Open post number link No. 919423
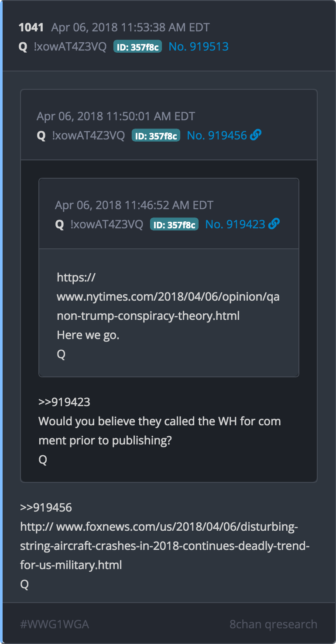The height and width of the screenshot is (644, 336). tap(235, 224)
